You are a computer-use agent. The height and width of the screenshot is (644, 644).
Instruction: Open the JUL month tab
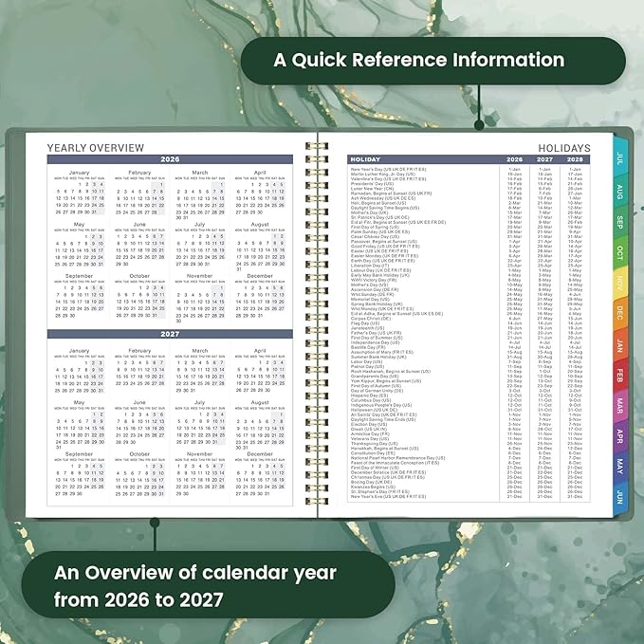coord(619,158)
